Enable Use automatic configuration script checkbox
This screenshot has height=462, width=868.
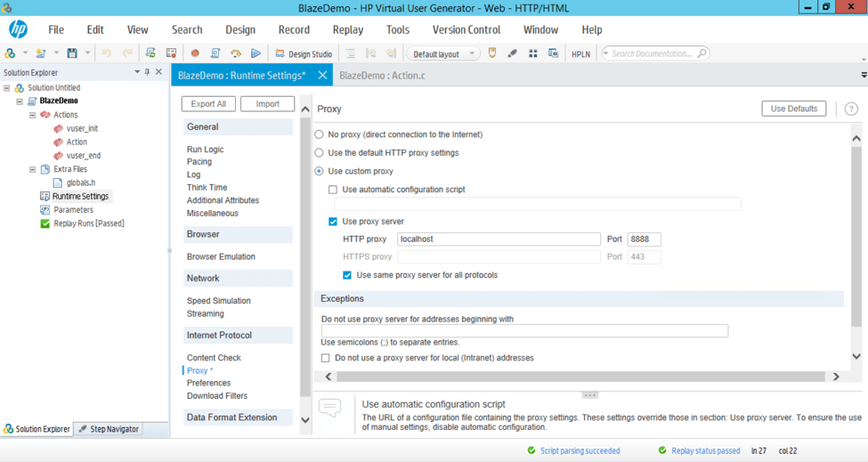333,190
